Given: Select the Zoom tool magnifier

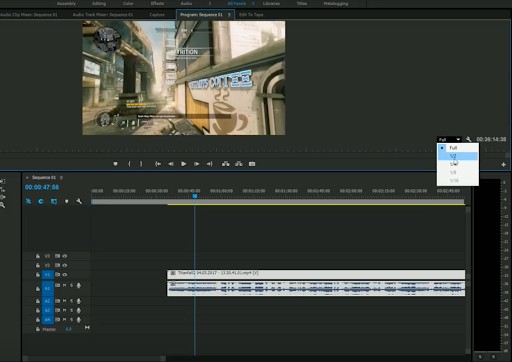Looking at the screenshot, I should [x=2, y=206].
